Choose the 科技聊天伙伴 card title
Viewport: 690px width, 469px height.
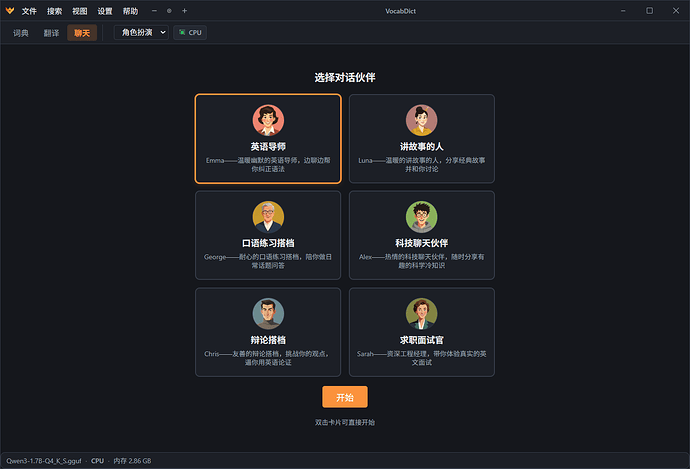tap(422, 243)
